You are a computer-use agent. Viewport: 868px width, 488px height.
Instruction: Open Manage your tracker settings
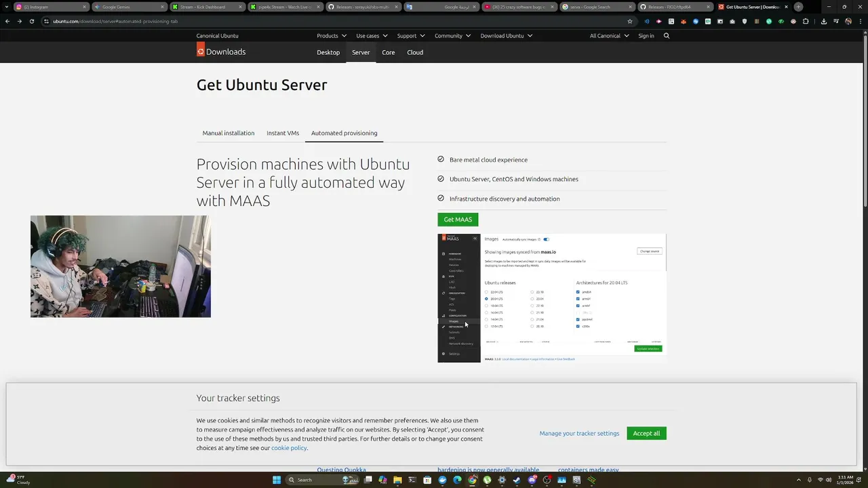pyautogui.click(x=579, y=433)
